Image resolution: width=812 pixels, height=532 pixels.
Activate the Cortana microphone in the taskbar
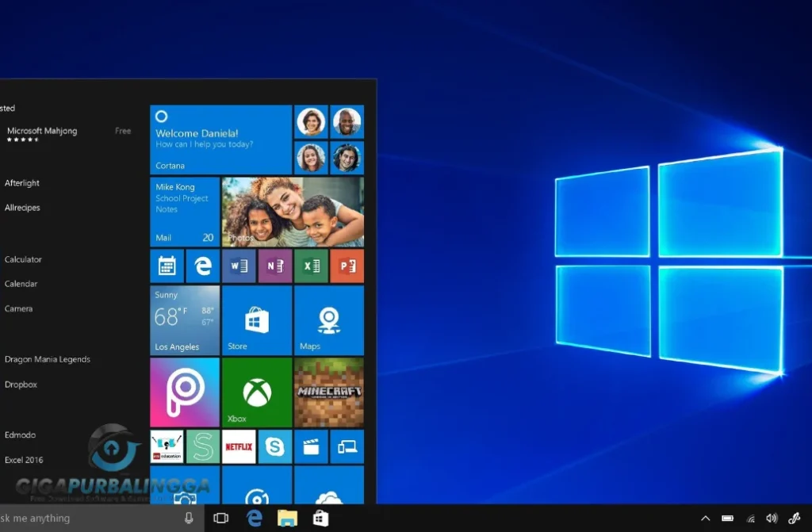(187, 518)
